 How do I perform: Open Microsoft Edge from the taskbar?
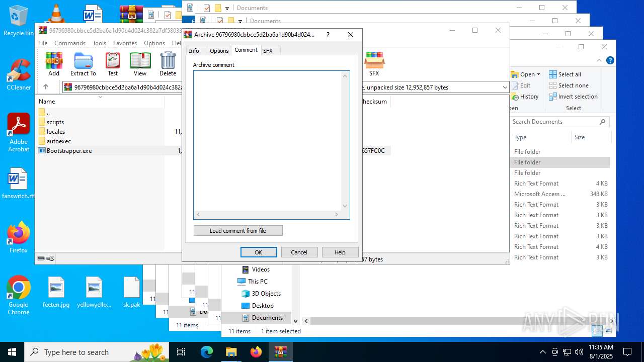coord(207,352)
